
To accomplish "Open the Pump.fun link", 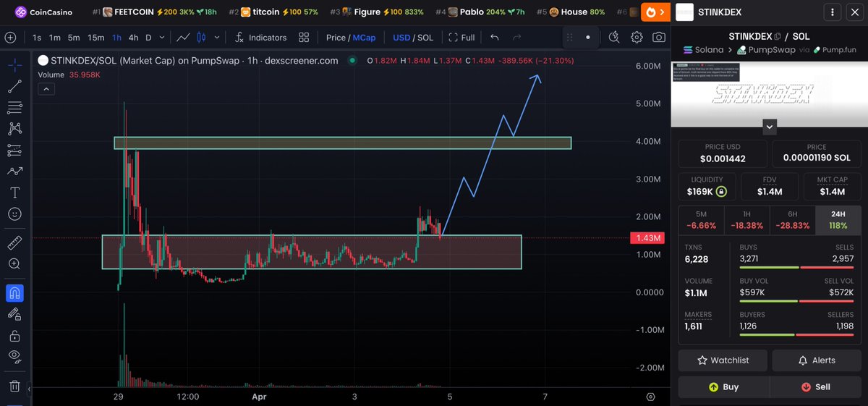I will coord(835,50).
